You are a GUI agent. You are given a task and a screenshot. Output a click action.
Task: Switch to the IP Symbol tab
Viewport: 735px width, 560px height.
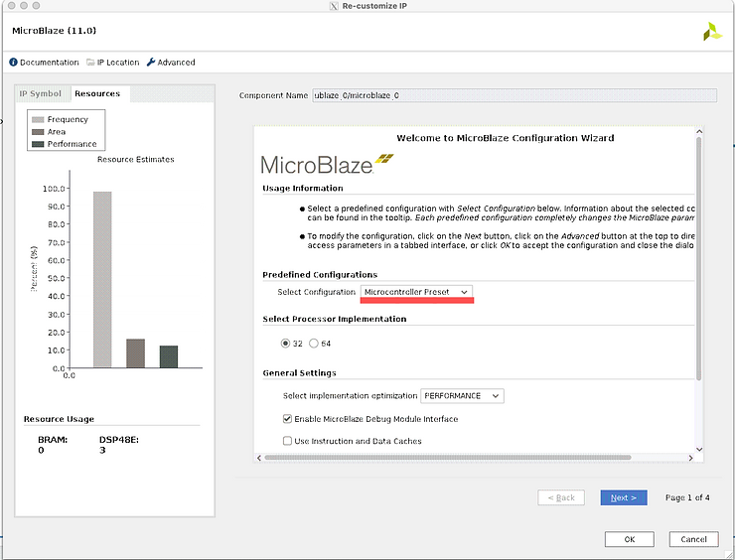pos(41,94)
